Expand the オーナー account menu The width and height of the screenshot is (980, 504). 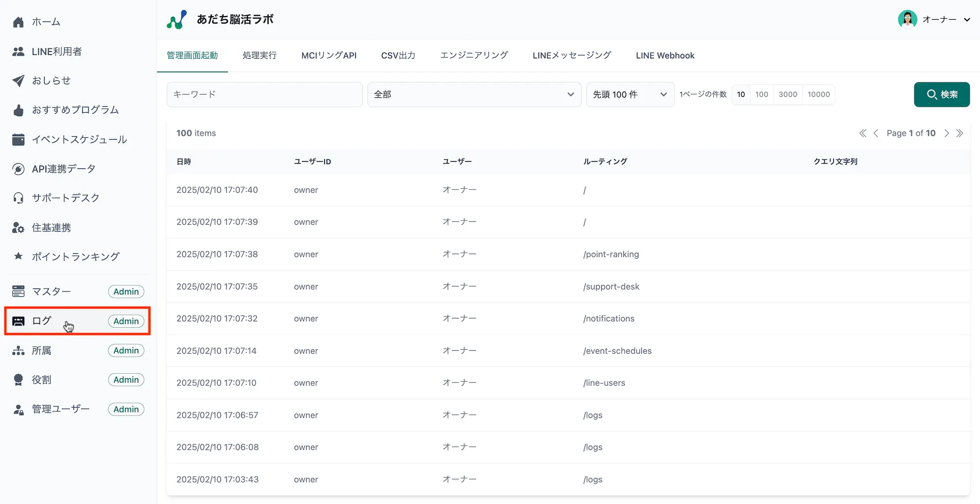(x=934, y=20)
